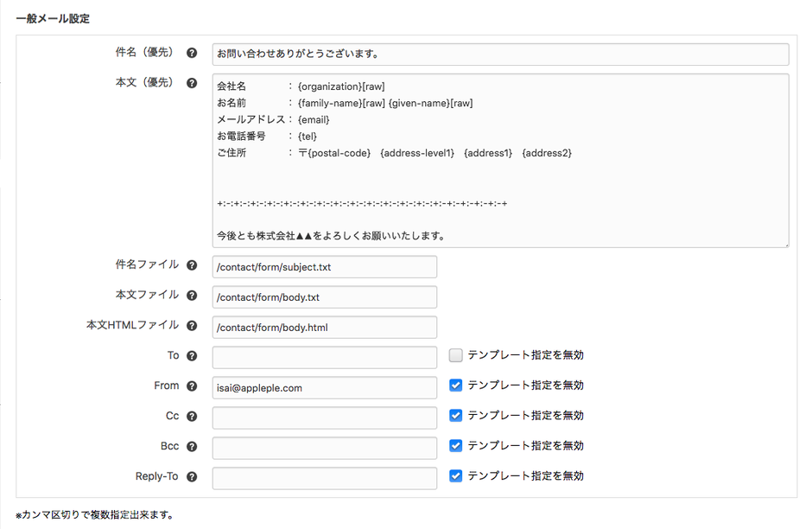Image resolution: width=812 pixels, height=529 pixels.
Task: Open help for 件名（優先）field
Action: click(x=192, y=53)
